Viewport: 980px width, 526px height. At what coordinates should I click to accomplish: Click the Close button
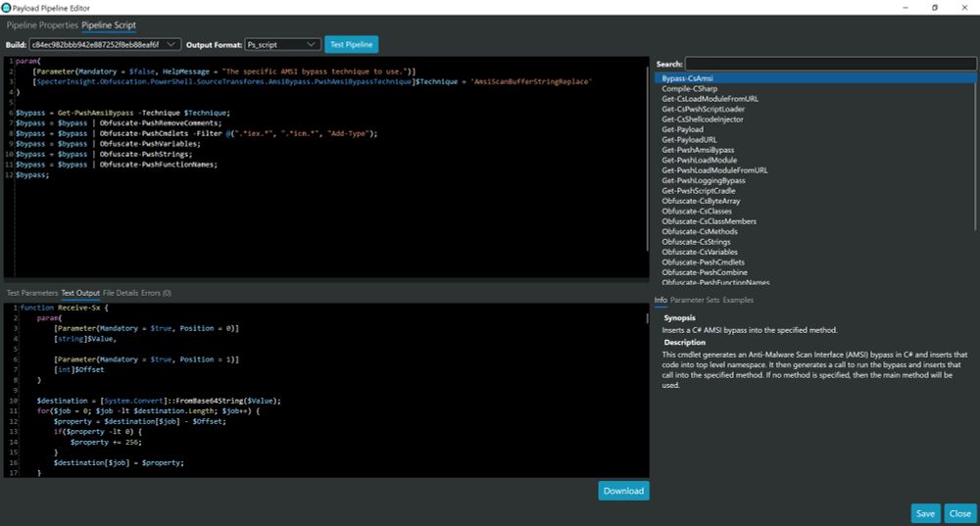click(960, 513)
